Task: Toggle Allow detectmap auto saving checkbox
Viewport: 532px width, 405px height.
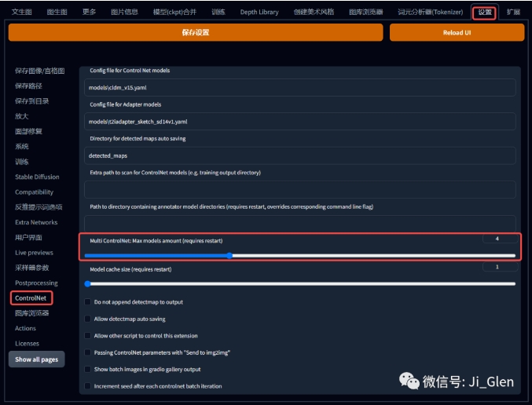Action: (x=87, y=319)
